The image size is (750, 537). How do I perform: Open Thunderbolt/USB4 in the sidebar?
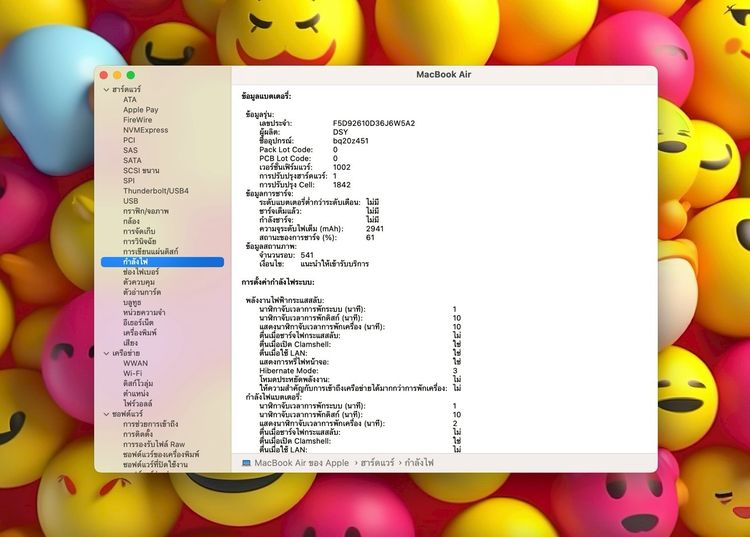[156, 191]
